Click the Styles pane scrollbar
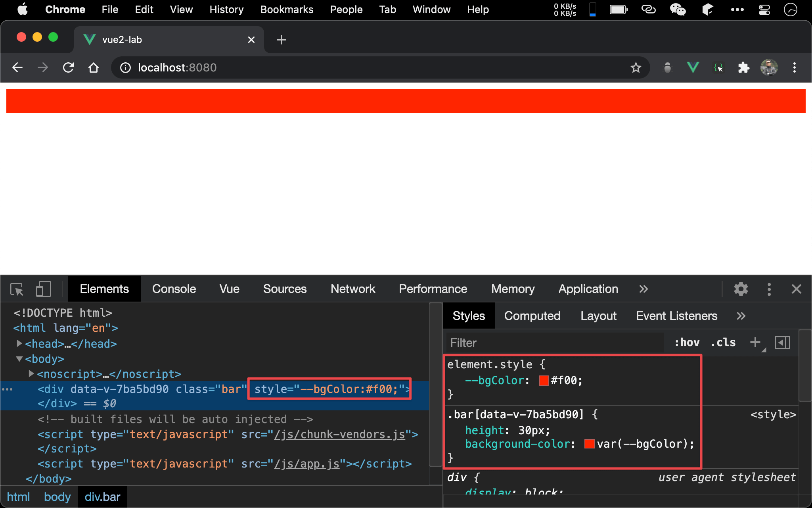This screenshot has width=812, height=508. 805,365
